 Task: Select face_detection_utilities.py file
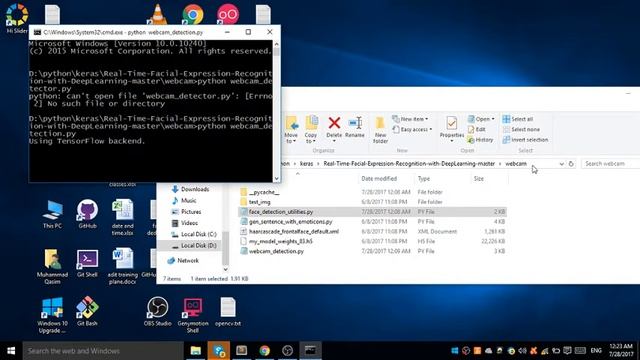tap(281, 212)
